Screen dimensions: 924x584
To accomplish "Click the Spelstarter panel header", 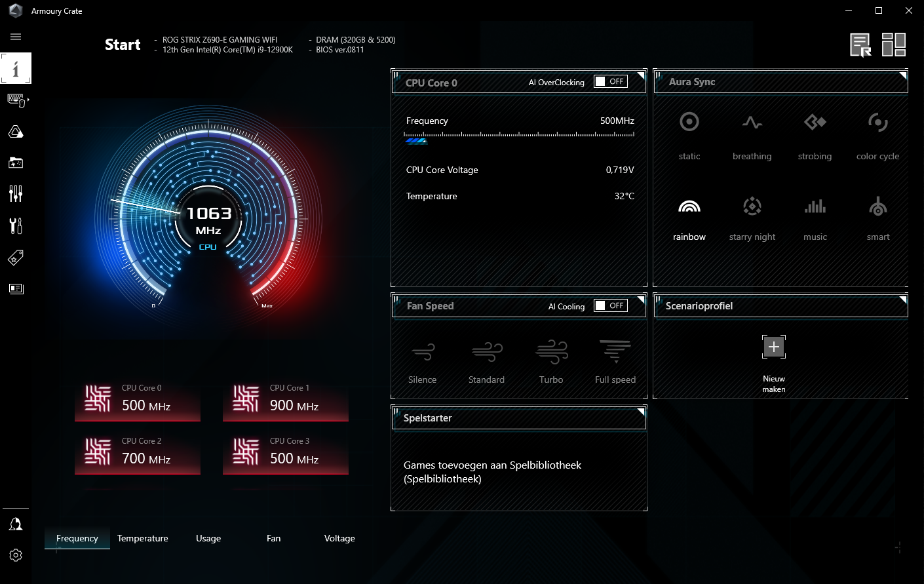I will pos(519,418).
